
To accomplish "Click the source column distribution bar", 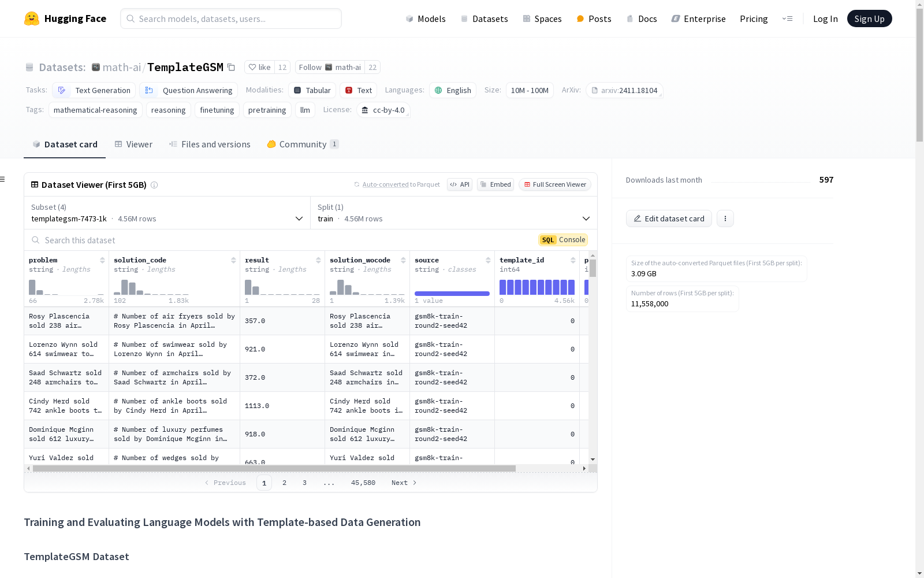I will point(452,294).
